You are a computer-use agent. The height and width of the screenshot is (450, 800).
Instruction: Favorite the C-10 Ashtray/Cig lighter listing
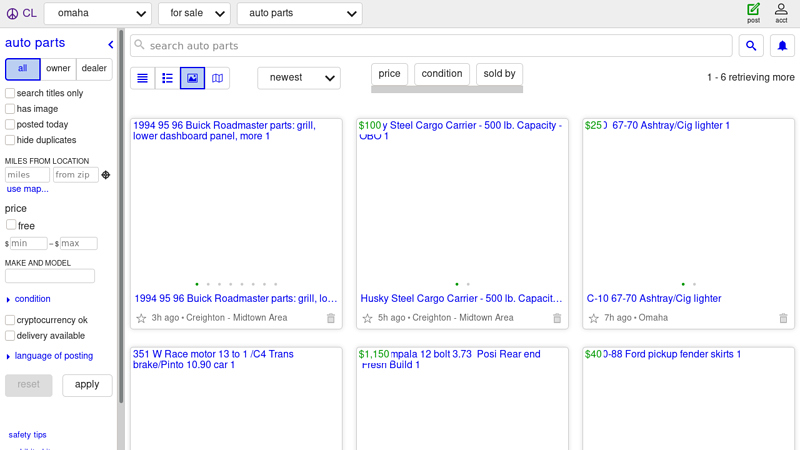tap(593, 318)
